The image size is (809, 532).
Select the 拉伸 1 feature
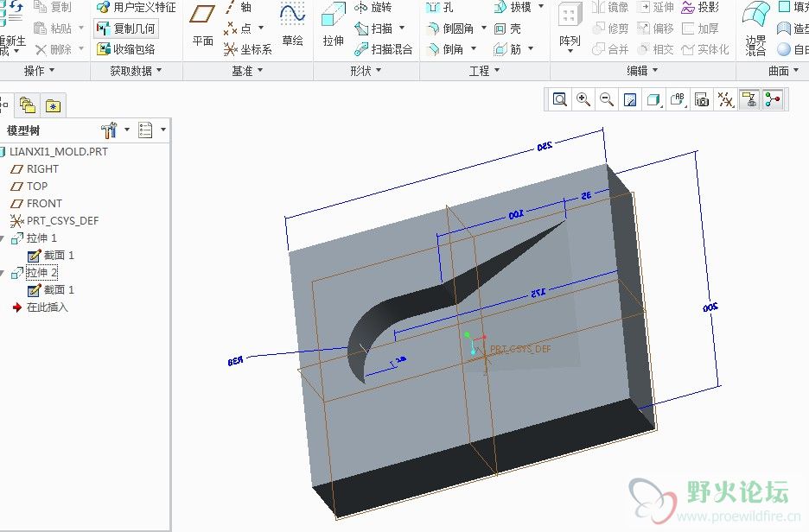[34, 237]
